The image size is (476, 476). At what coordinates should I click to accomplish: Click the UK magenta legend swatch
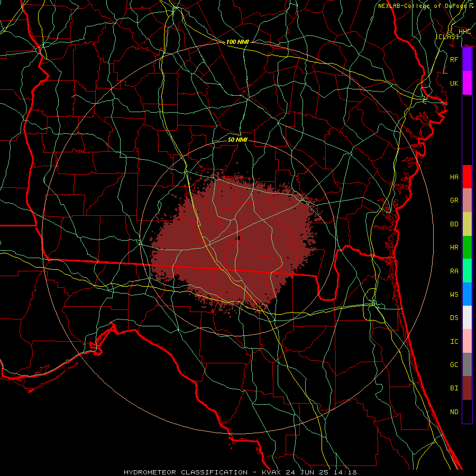pos(467,83)
